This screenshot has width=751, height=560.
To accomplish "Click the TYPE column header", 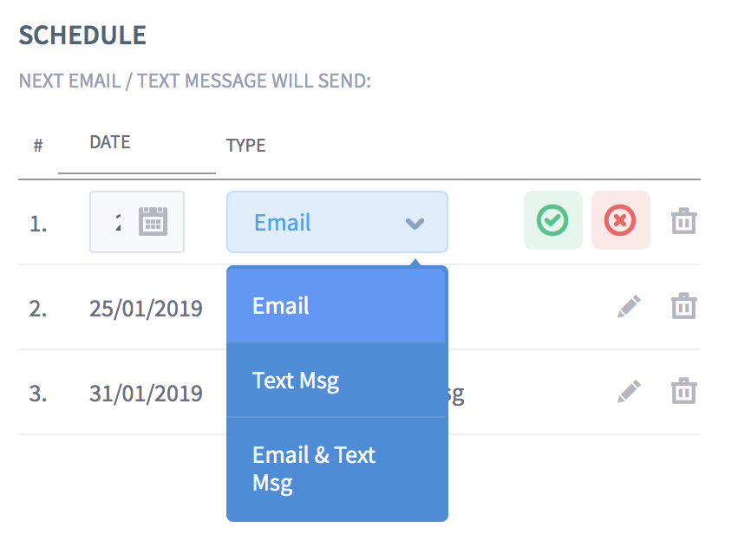I will point(245,145).
